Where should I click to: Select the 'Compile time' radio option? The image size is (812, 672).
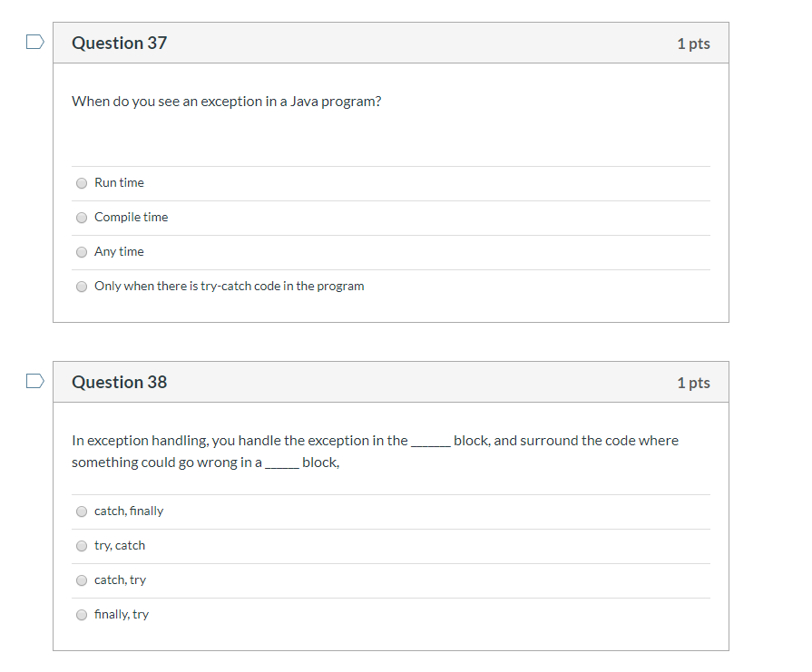[82, 218]
